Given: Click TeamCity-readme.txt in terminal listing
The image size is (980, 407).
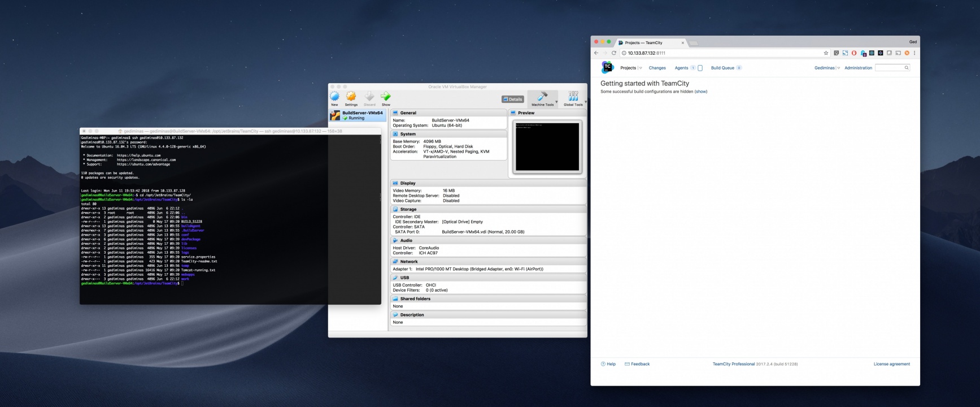Looking at the screenshot, I should pyautogui.click(x=199, y=261).
